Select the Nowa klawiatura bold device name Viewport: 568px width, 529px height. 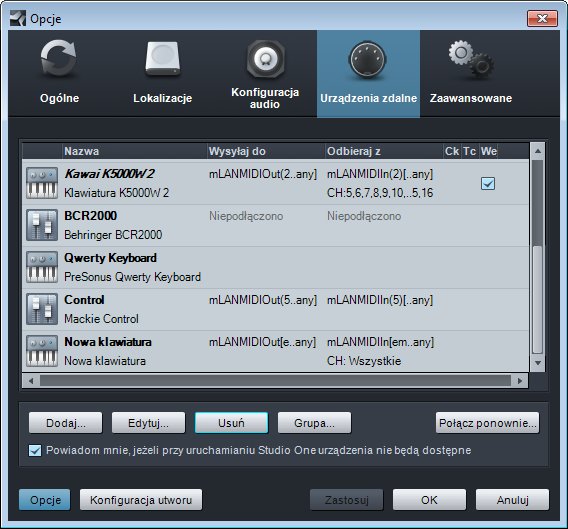108,342
